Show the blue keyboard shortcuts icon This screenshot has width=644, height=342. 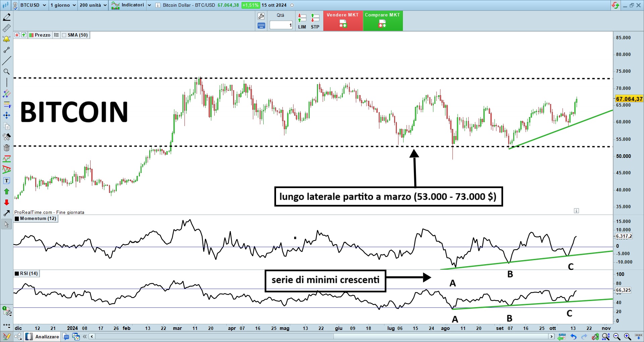[x=261, y=25]
